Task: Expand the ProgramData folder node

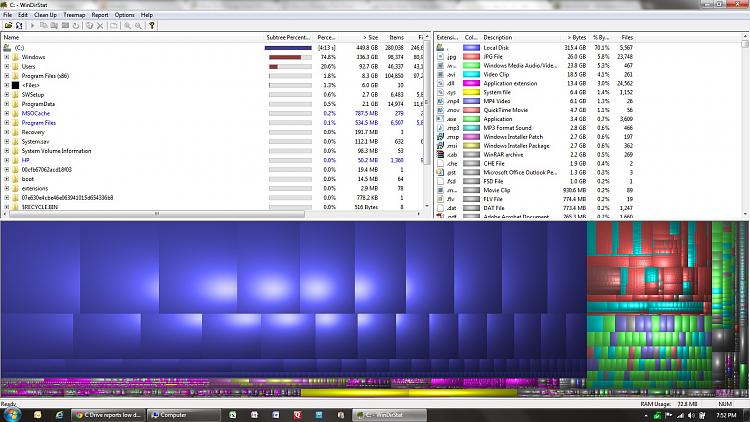Action: (x=7, y=104)
